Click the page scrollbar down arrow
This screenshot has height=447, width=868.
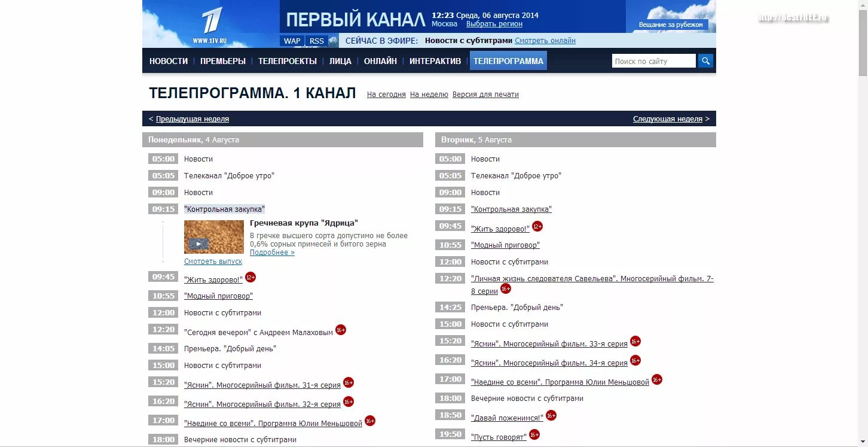click(863, 442)
